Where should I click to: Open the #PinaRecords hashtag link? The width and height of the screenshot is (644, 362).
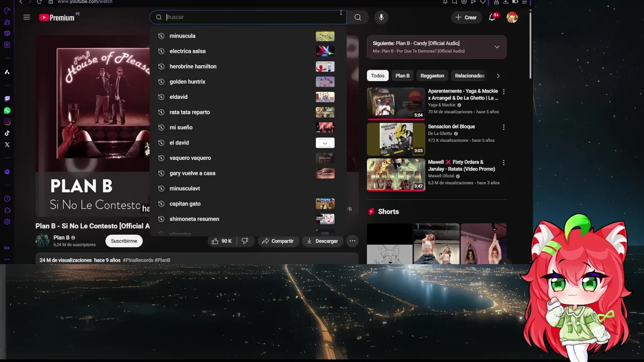138,260
